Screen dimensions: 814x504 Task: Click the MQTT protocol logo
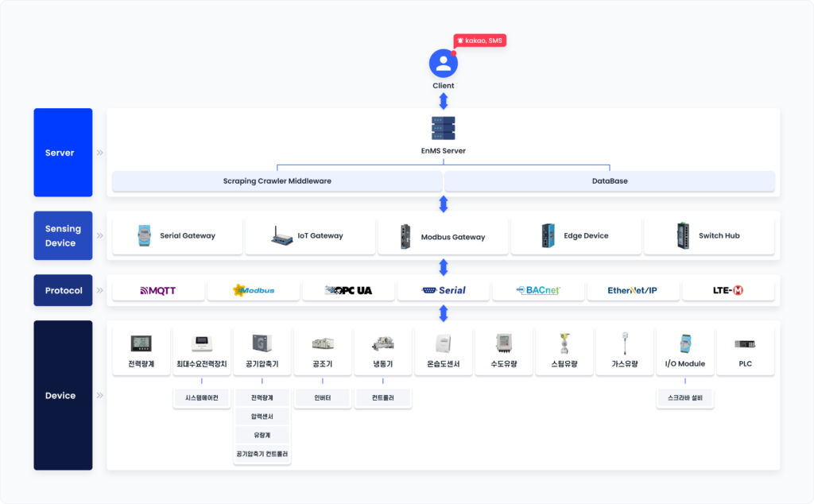coord(158,291)
